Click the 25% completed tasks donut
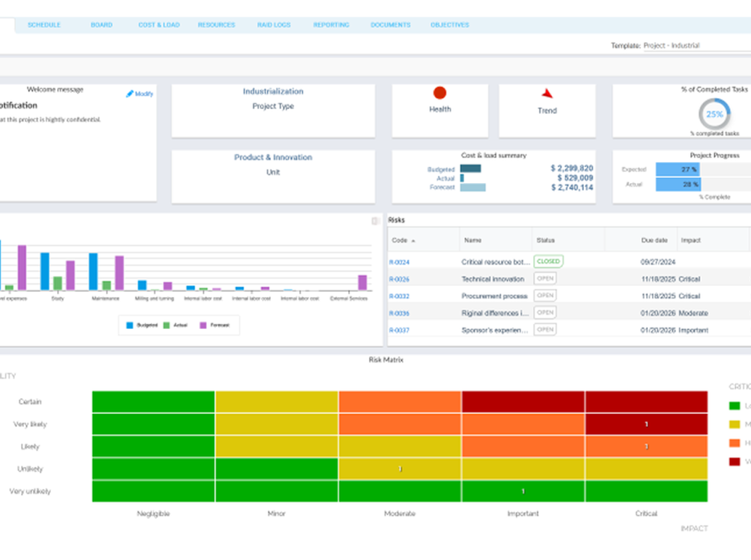The image size is (751, 560). click(x=714, y=115)
